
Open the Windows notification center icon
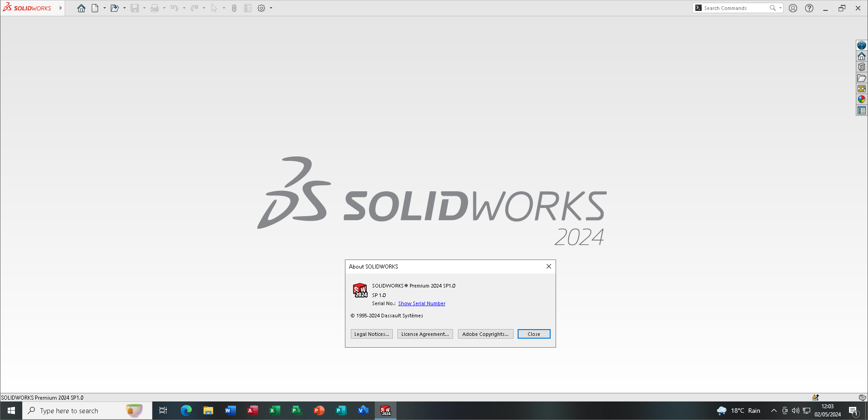point(853,411)
